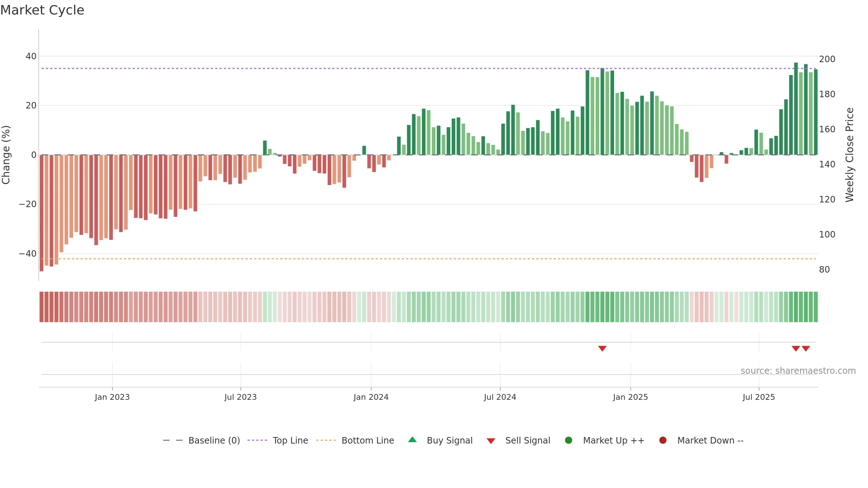Toggle the Buy Signal legend label
Screen dimensions: 868x488
[x=450, y=440]
